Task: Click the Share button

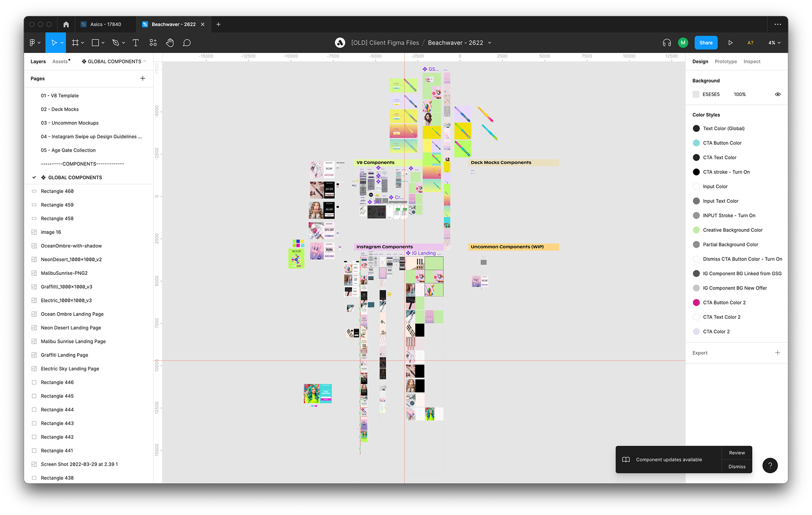Action: coord(705,43)
